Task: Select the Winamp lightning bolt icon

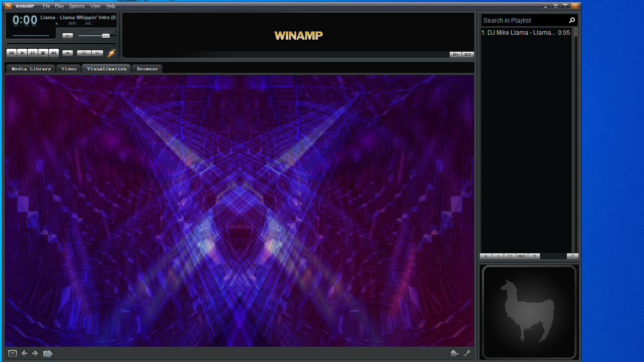Action: pyautogui.click(x=111, y=53)
